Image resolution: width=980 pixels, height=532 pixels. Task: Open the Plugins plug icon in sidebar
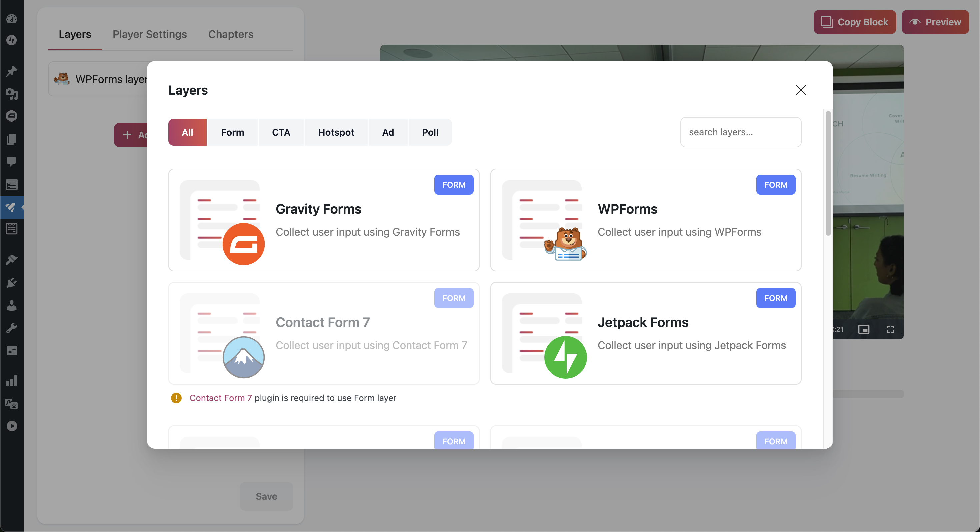pos(12,283)
